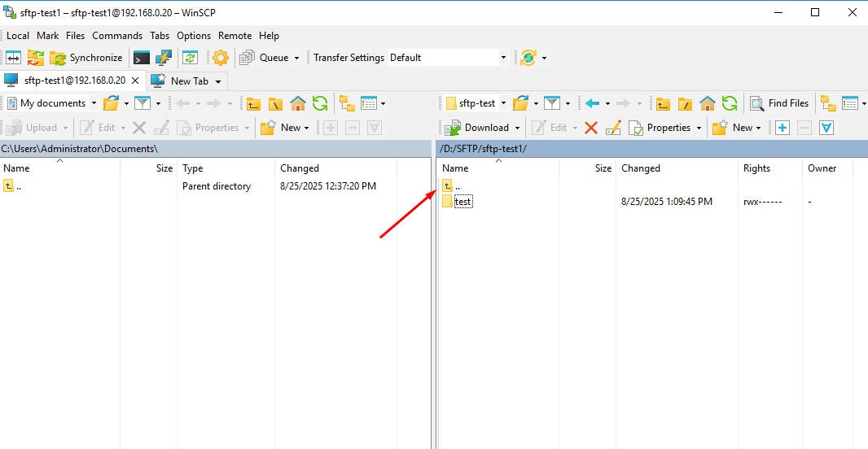Image resolution: width=868 pixels, height=449 pixels.
Task: Click the remote path /D:/SFTP/sftp-test1/ bar
Action: click(x=652, y=149)
